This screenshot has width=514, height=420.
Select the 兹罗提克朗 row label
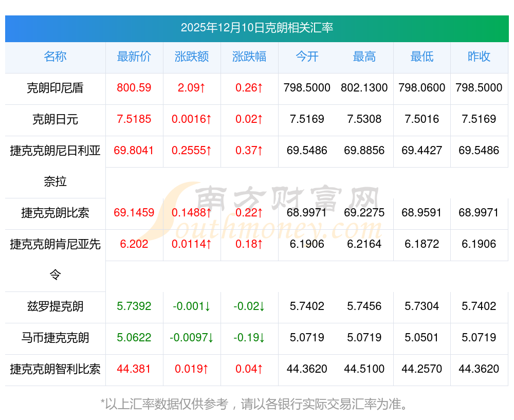[x=55, y=306]
